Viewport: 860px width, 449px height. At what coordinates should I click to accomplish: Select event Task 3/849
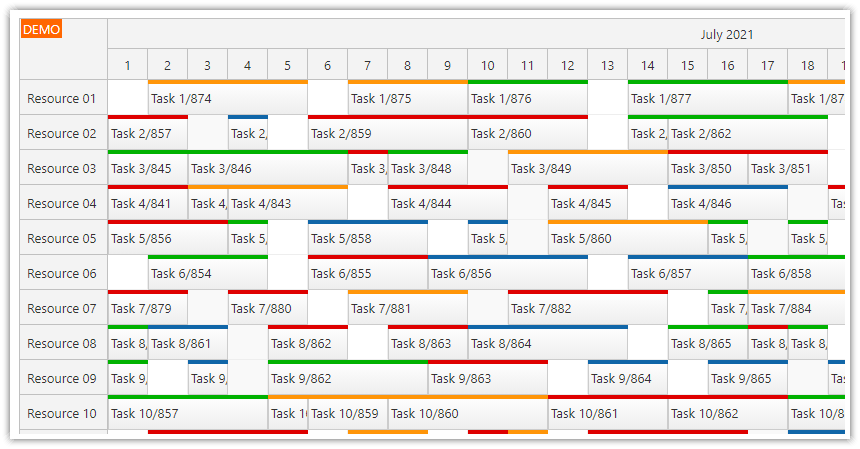(587, 169)
